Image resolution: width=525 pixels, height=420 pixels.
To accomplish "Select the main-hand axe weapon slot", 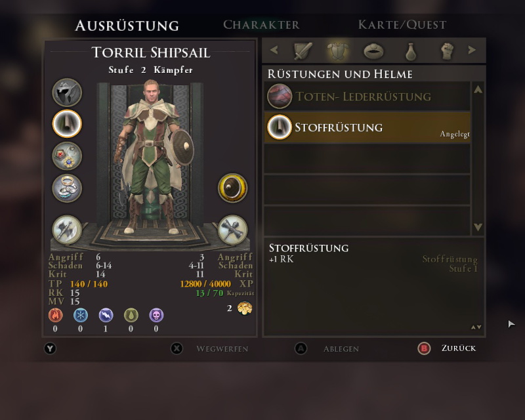I will tap(67, 230).
